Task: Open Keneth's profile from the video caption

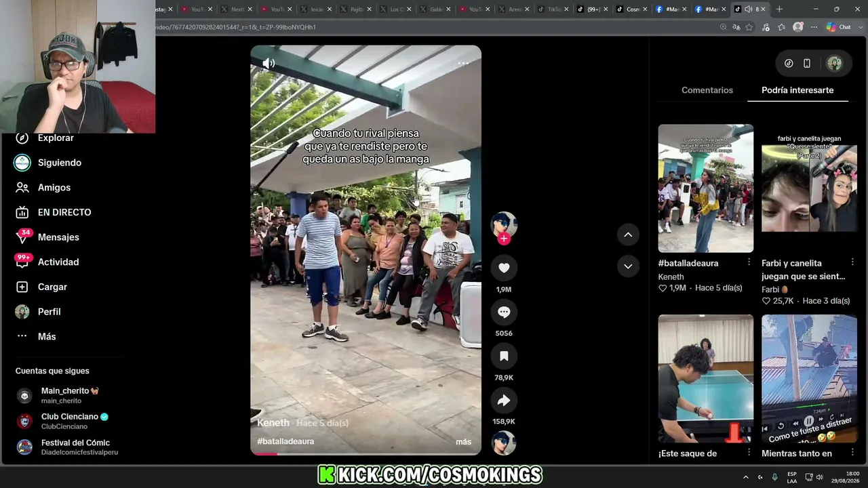Action: point(273,422)
